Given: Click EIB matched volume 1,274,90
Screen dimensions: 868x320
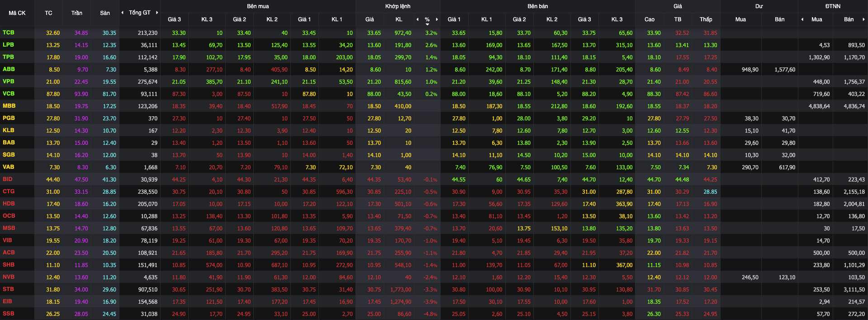Looking at the screenshot, I should tap(401, 302).
